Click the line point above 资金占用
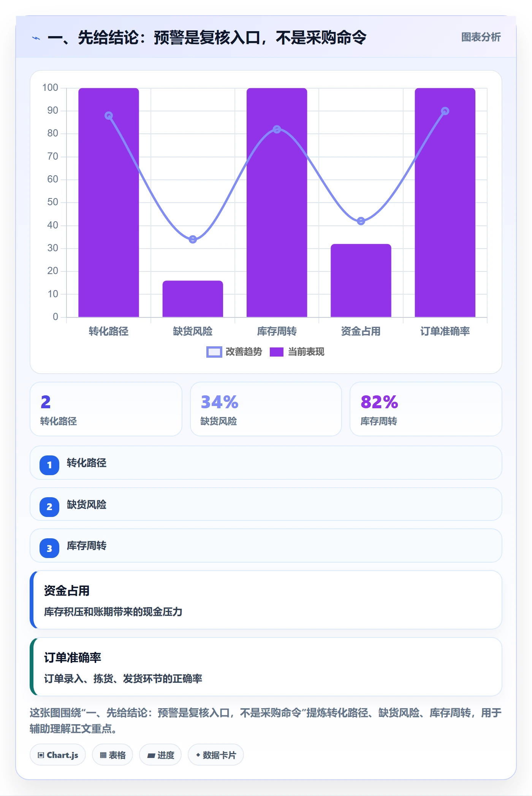Screen dimensions: 532x796 [x=361, y=221]
